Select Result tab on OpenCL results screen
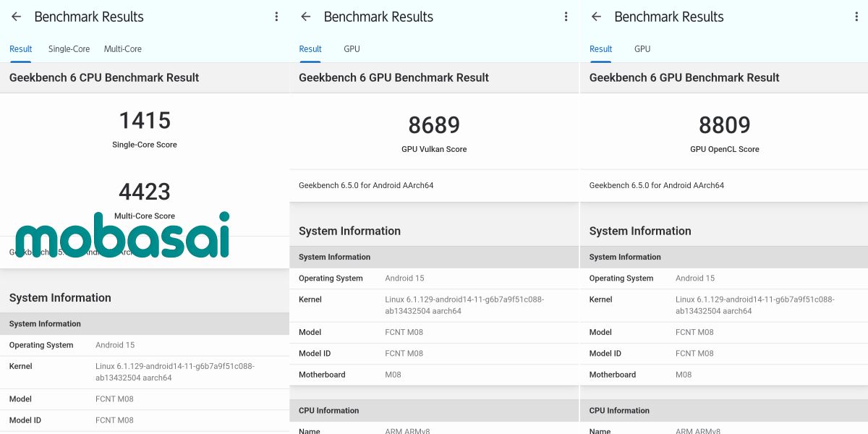The width and height of the screenshot is (868, 434). (600, 49)
